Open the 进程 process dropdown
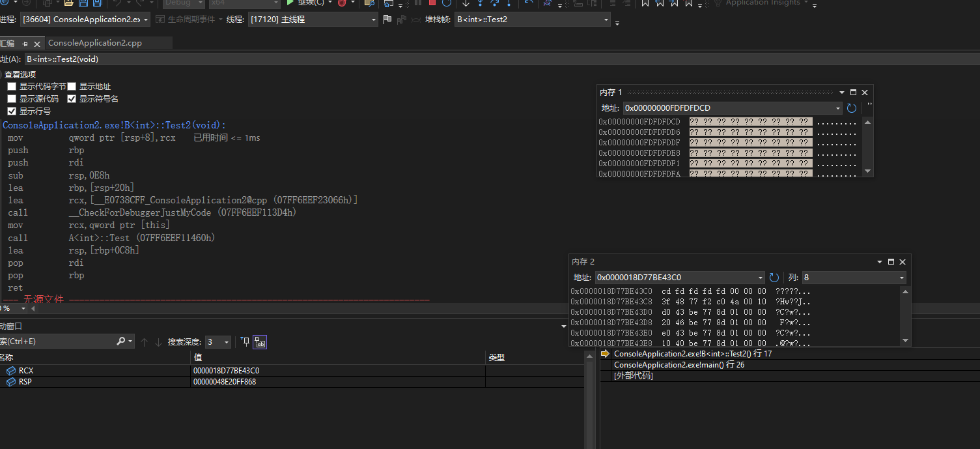 coord(85,20)
